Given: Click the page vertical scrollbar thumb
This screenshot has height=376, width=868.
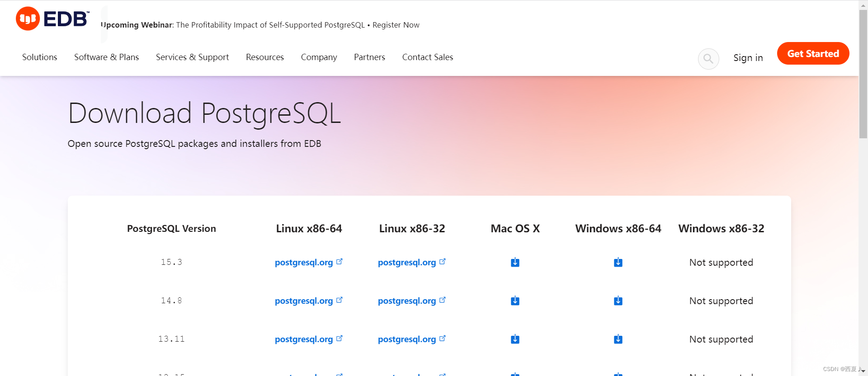Looking at the screenshot, I should 863,75.
